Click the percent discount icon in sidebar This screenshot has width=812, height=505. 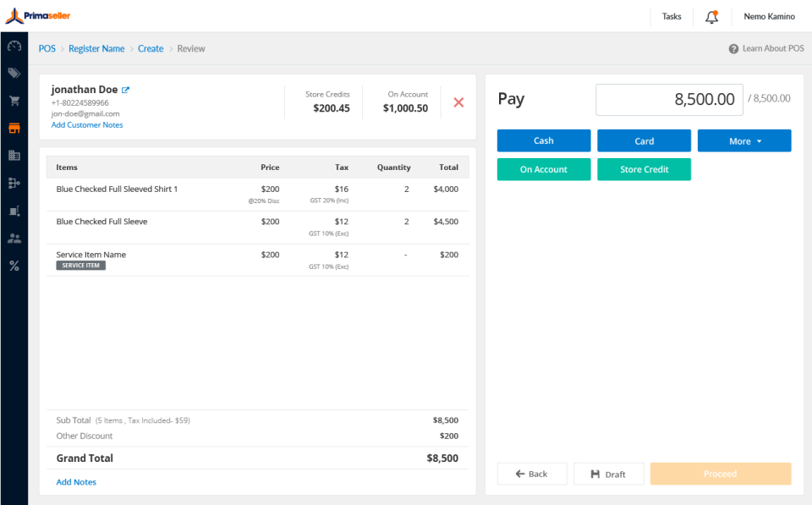click(x=14, y=266)
